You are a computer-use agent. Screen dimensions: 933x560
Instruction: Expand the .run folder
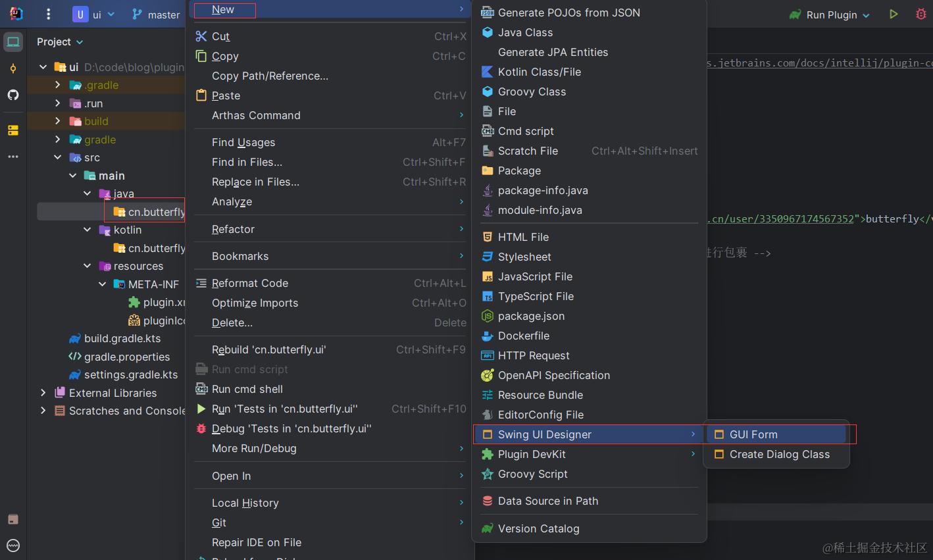point(58,103)
